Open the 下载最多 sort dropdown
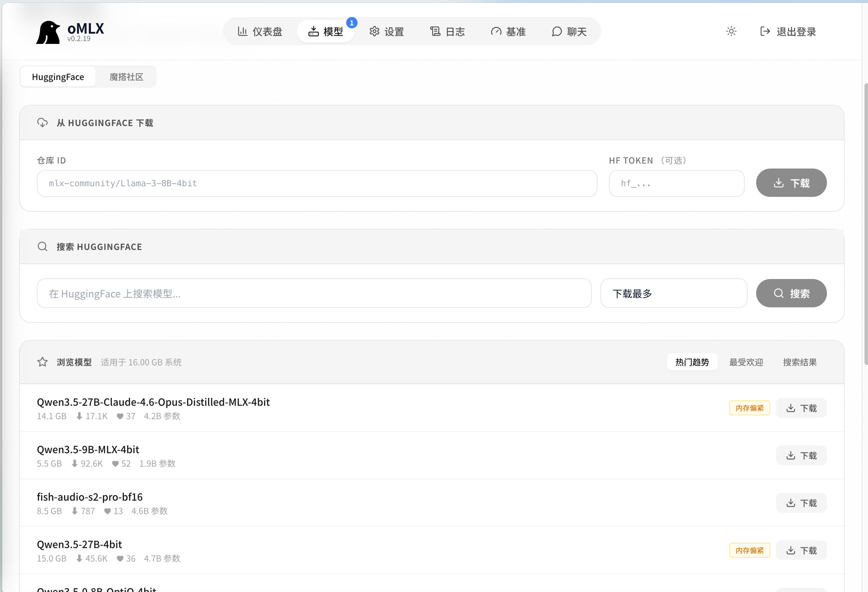The image size is (868, 592). [673, 294]
